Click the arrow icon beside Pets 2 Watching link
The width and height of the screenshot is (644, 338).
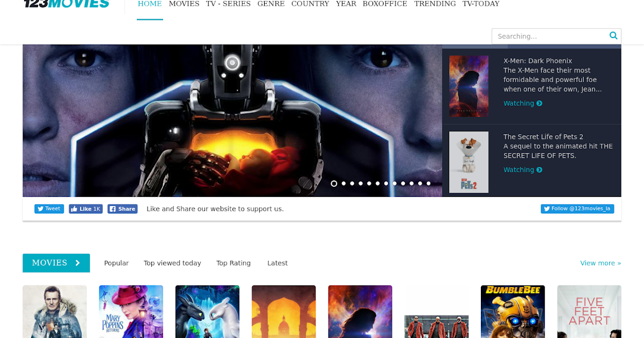[538, 170]
